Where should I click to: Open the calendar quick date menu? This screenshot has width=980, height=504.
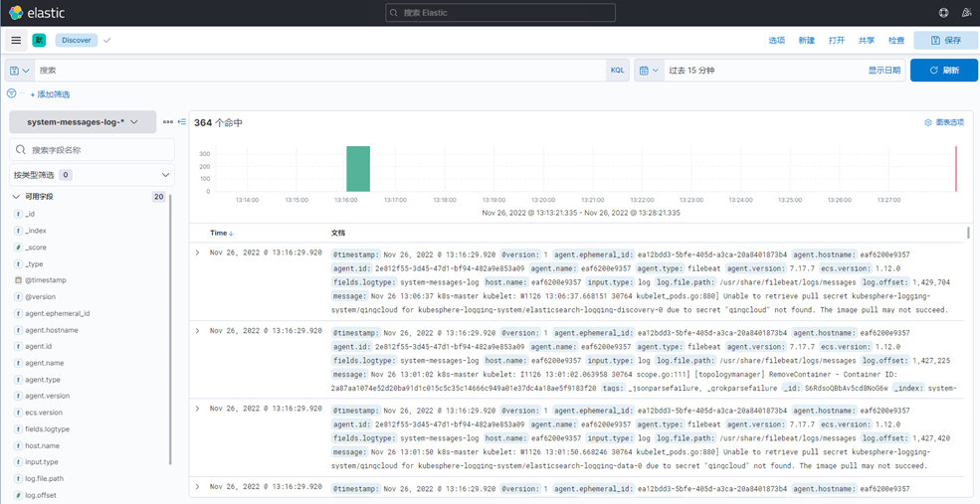tap(650, 71)
